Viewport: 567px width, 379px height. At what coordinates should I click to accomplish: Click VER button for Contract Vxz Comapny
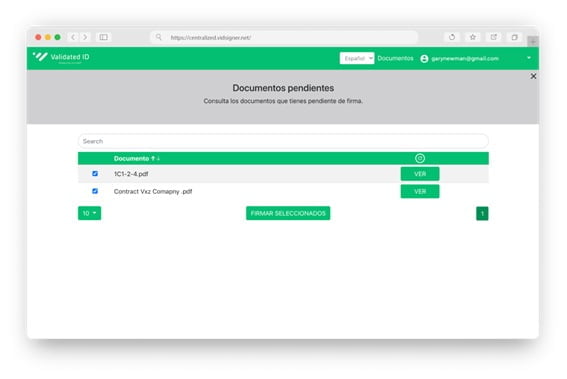[420, 191]
